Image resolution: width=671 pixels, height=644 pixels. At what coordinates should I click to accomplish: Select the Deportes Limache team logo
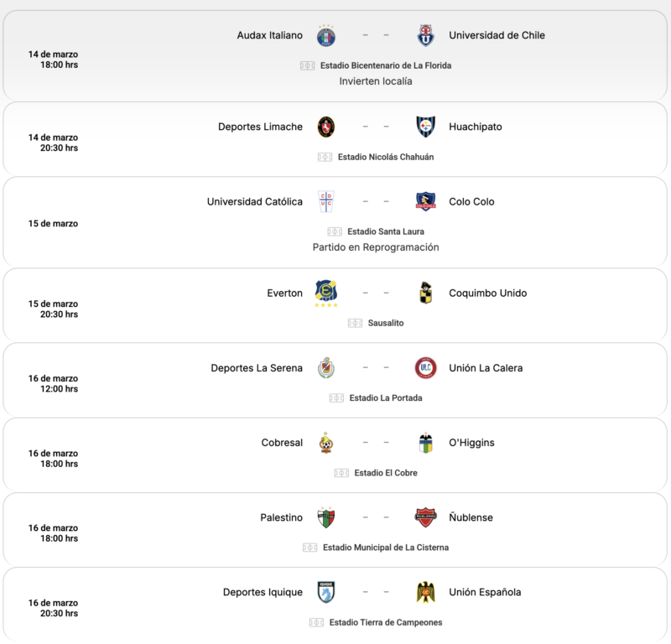coord(325,127)
